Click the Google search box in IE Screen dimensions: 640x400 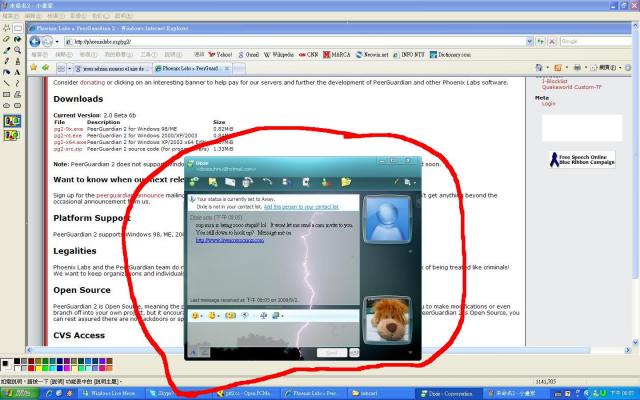click(x=596, y=42)
